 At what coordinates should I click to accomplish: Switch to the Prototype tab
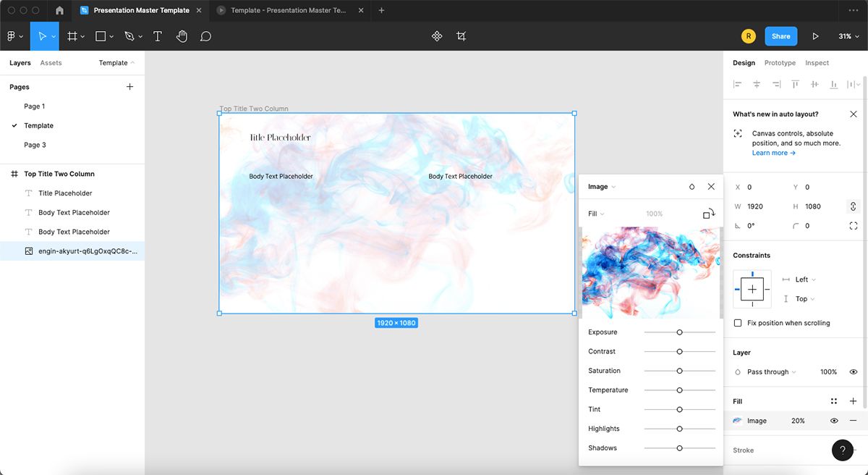click(x=780, y=62)
